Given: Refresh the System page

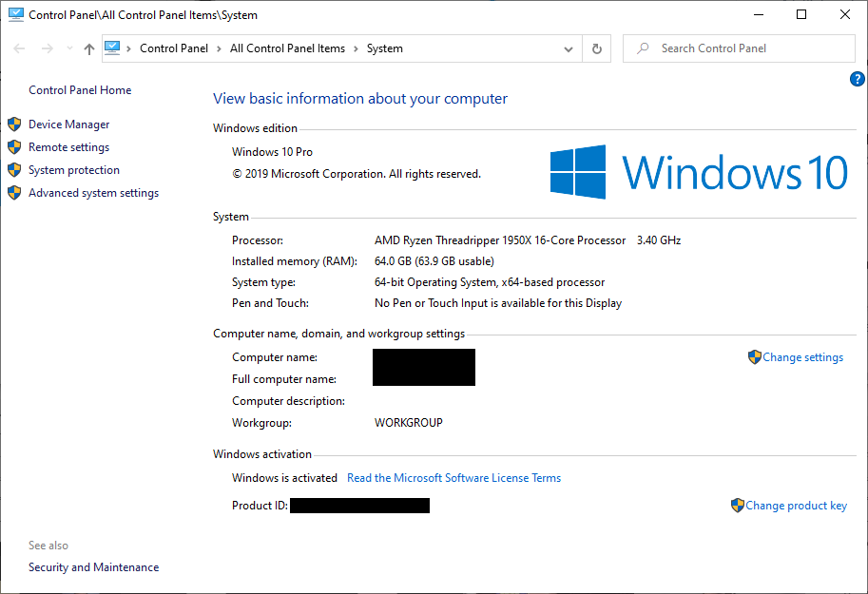Looking at the screenshot, I should click(597, 48).
